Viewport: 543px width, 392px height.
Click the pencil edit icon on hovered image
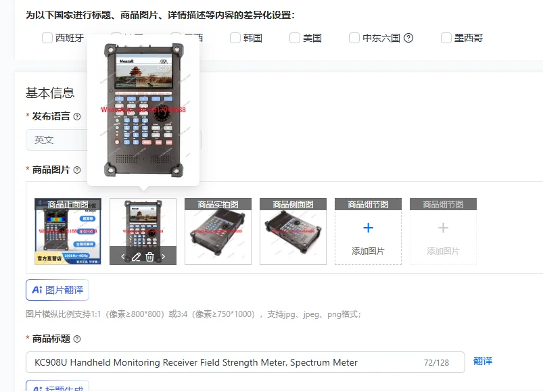136,257
